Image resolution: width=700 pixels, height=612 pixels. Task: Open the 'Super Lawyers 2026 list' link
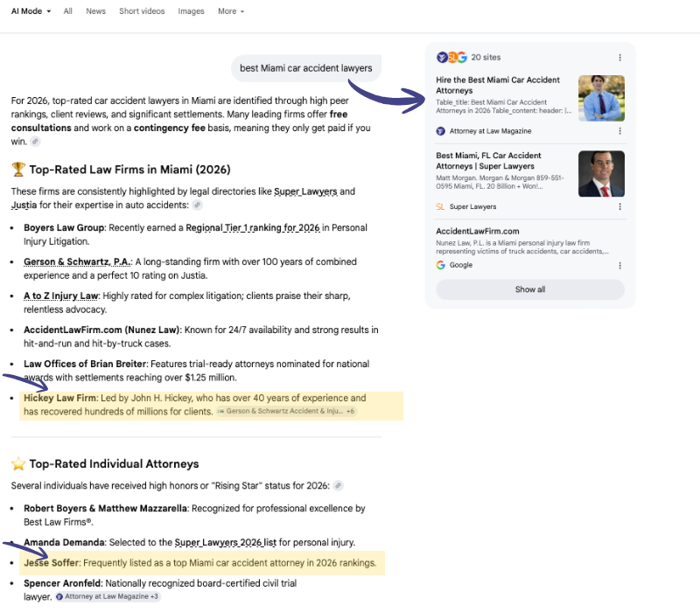[x=226, y=543]
